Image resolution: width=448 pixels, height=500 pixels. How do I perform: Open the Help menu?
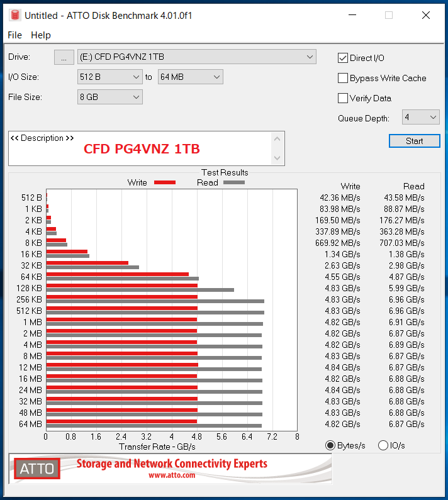pos(41,35)
